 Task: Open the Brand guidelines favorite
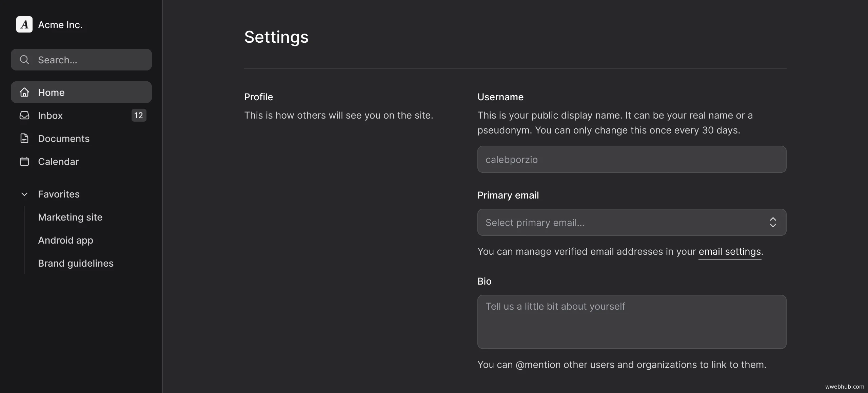tap(76, 263)
